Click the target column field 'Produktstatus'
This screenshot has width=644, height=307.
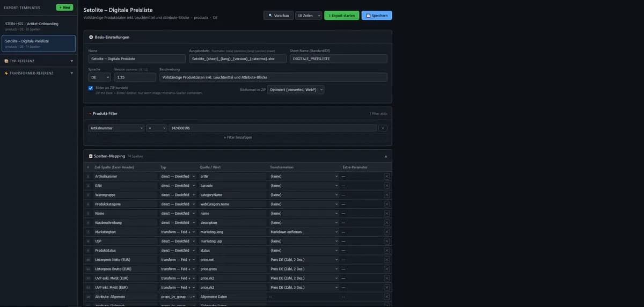coord(126,250)
